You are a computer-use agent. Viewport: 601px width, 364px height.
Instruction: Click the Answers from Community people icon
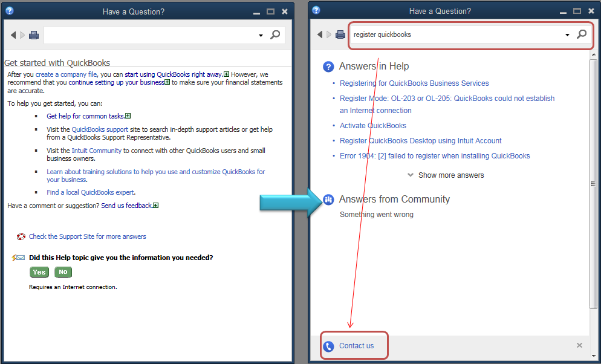coord(328,200)
